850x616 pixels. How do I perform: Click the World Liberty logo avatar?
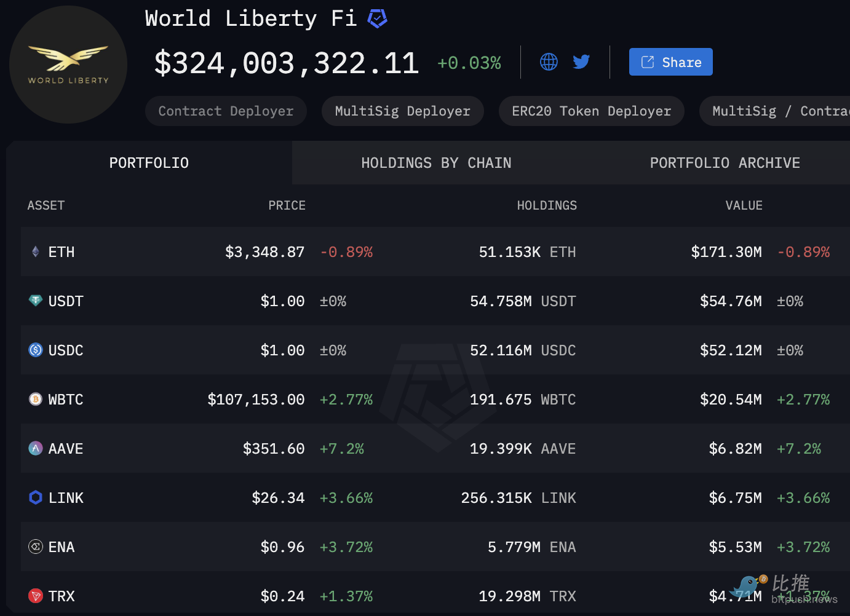(68, 65)
